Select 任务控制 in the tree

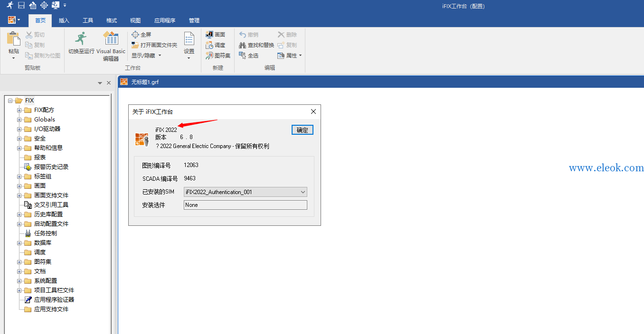[x=46, y=233]
